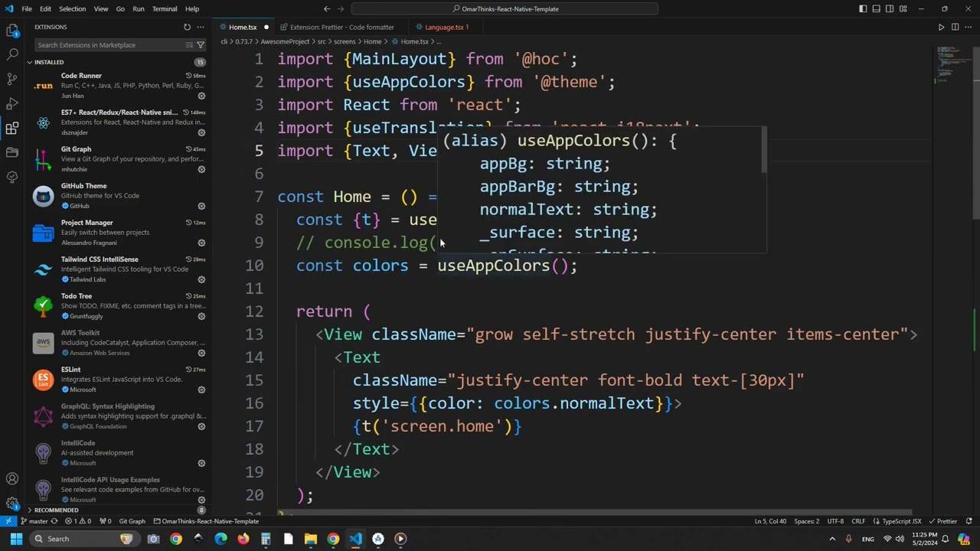The height and width of the screenshot is (551, 980).
Task: Select ES7+ React/Redux/React-Native snippets extension
Action: coord(119,122)
